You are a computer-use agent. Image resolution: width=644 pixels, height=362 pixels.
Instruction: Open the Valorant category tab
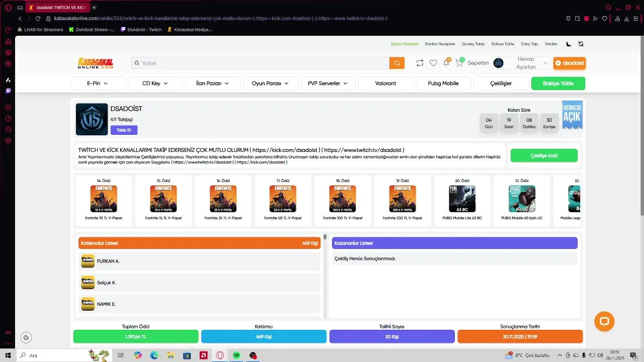(385, 83)
